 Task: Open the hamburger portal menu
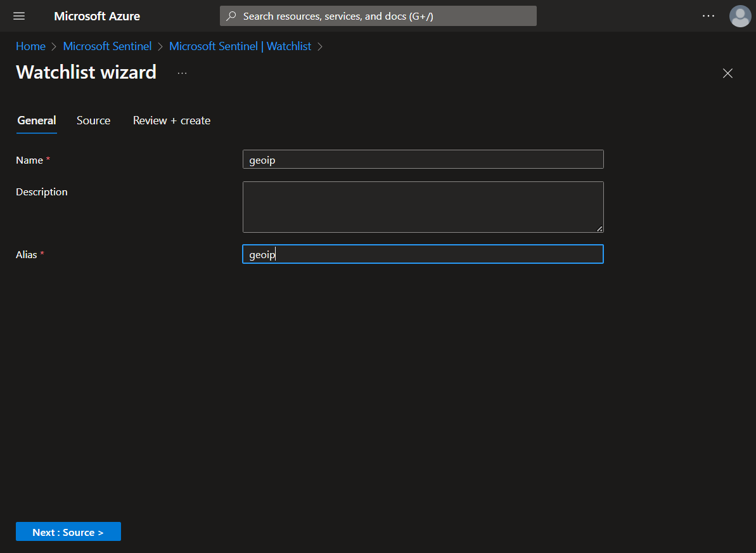(19, 16)
